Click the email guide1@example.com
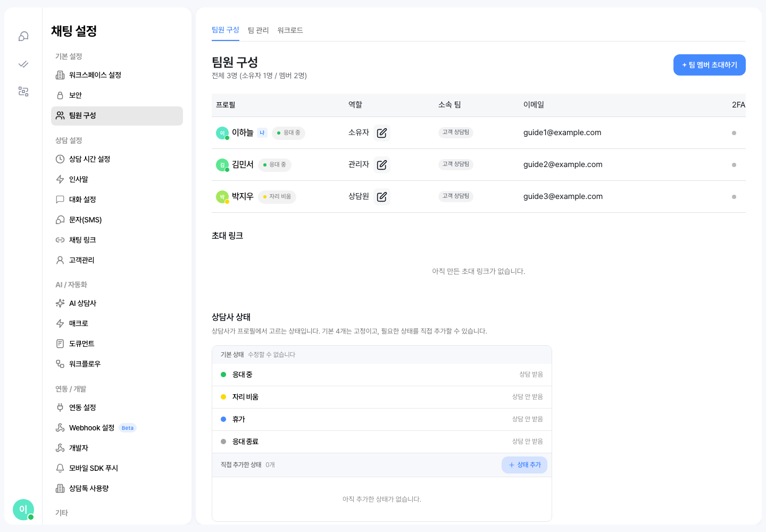 pos(562,133)
